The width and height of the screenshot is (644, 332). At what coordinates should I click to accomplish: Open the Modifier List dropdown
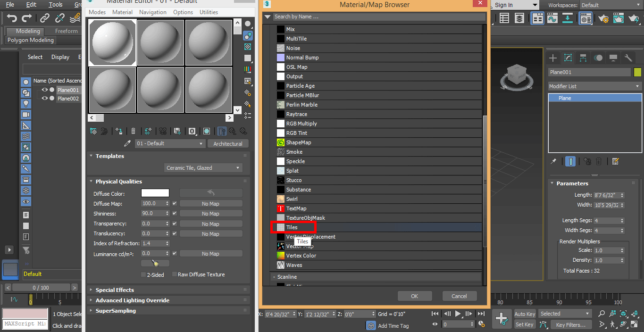[x=594, y=86]
